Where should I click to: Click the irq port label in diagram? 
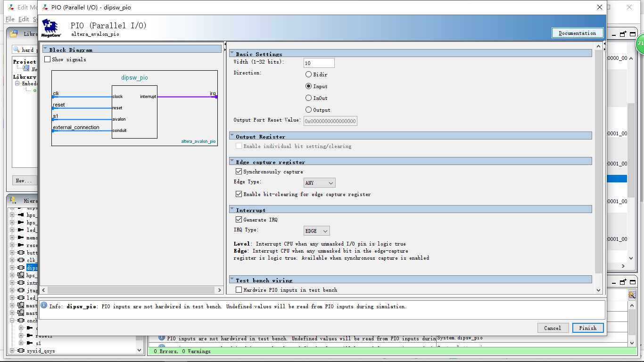213,94
